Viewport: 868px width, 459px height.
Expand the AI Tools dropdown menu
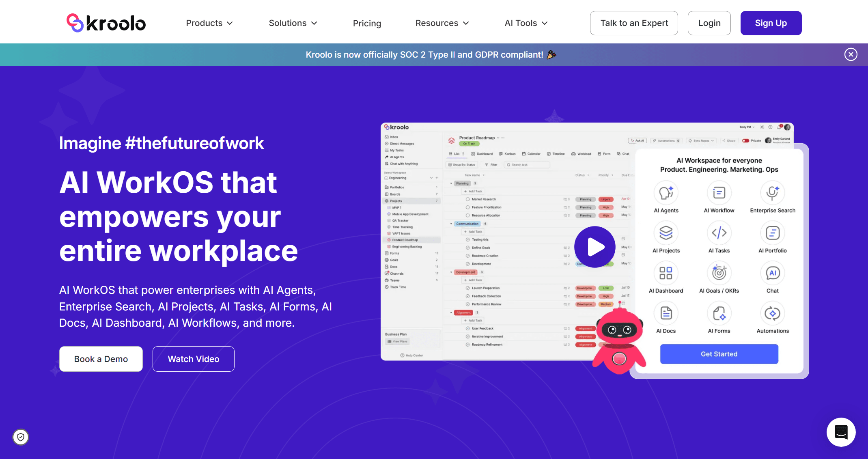tap(526, 23)
